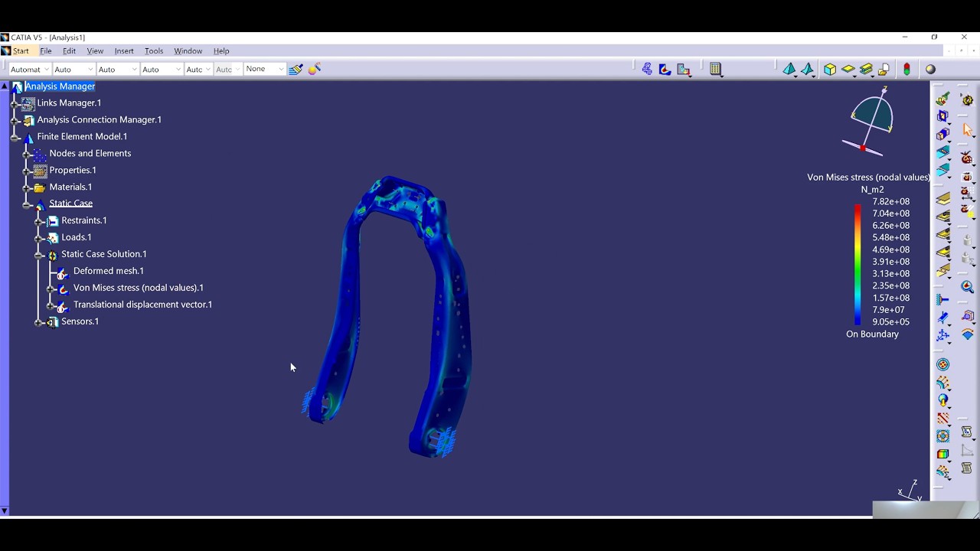Open the Start menu

coord(21,51)
